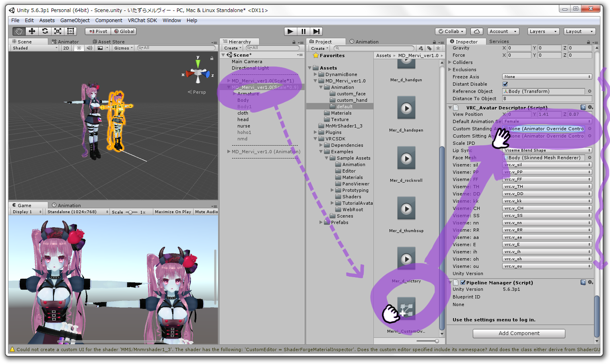Toggle 2D scene view mode
610x364 pixels.
[66, 48]
